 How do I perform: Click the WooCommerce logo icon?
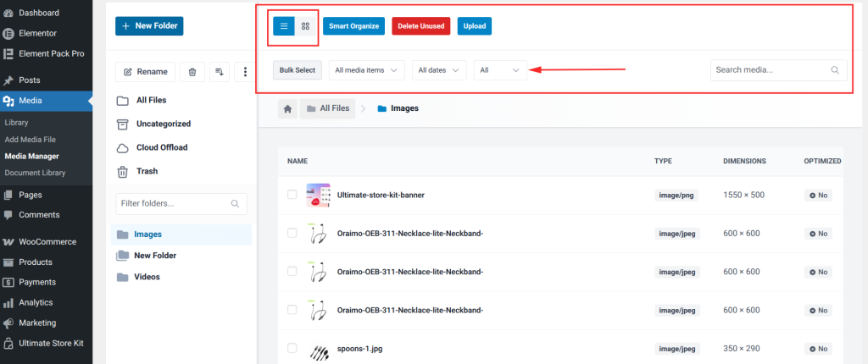pos(8,242)
